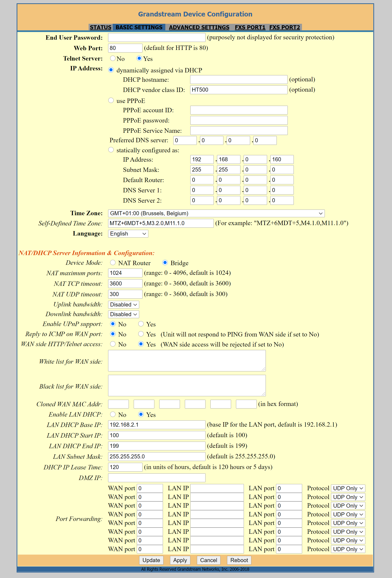Set Telnet Server to No

pyautogui.click(x=113, y=59)
